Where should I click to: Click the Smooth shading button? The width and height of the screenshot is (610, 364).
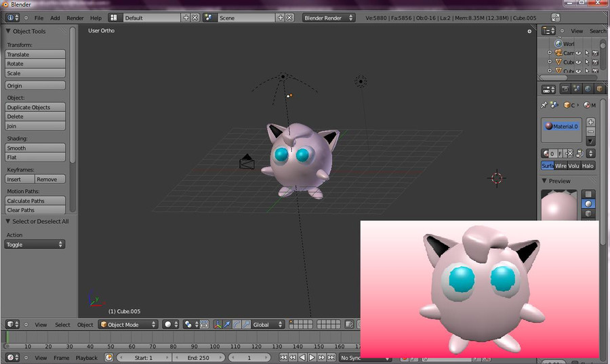pos(35,148)
